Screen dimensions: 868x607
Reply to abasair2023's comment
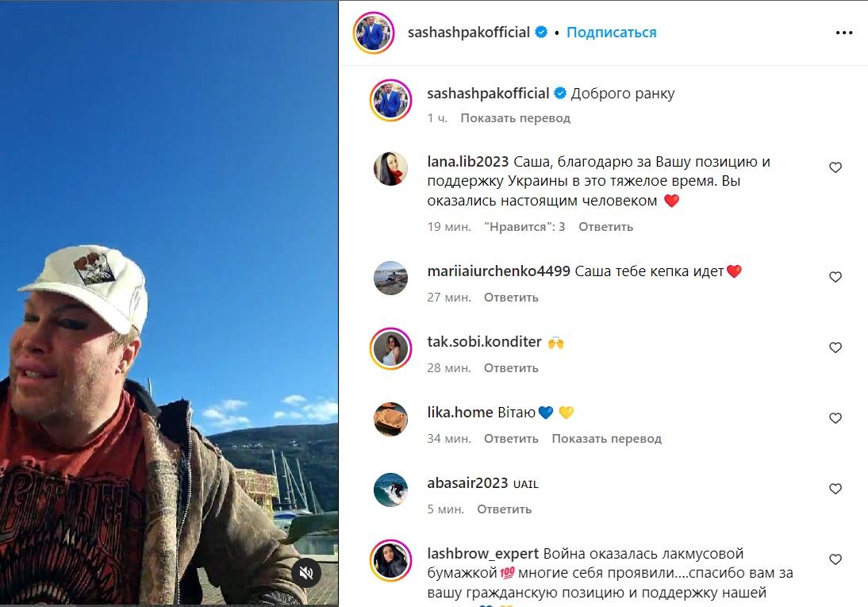click(505, 509)
